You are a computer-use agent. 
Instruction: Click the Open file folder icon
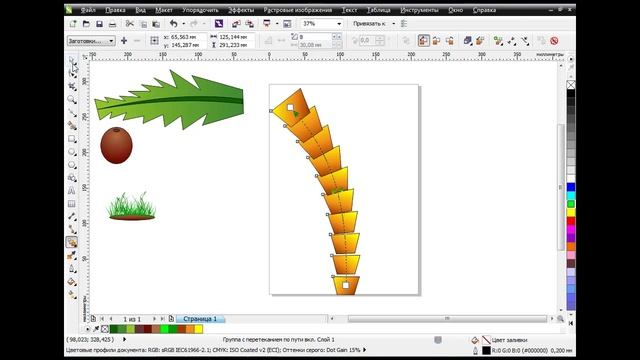86,24
